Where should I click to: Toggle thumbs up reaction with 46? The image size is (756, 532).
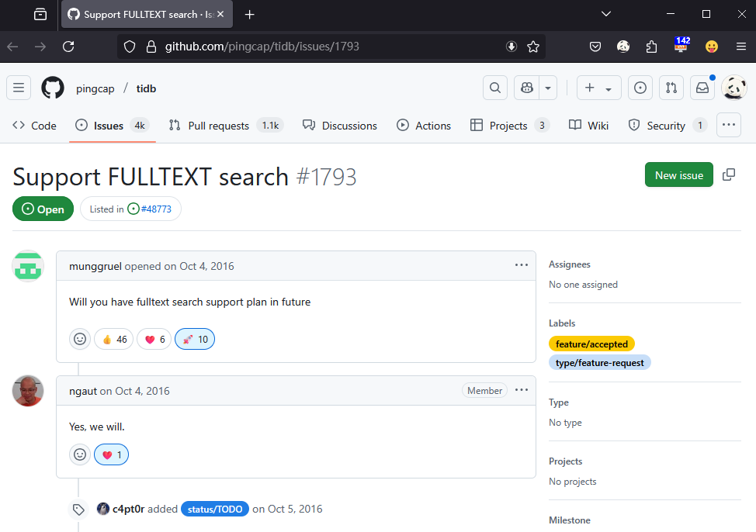click(114, 339)
